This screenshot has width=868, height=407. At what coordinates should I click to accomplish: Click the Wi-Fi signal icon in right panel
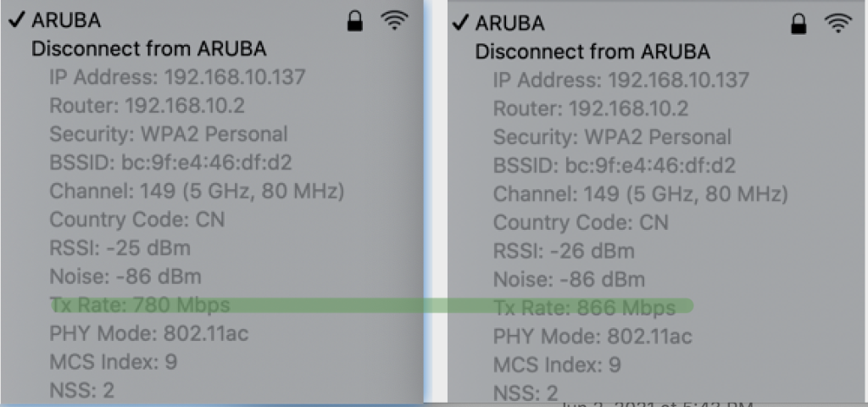tap(838, 23)
